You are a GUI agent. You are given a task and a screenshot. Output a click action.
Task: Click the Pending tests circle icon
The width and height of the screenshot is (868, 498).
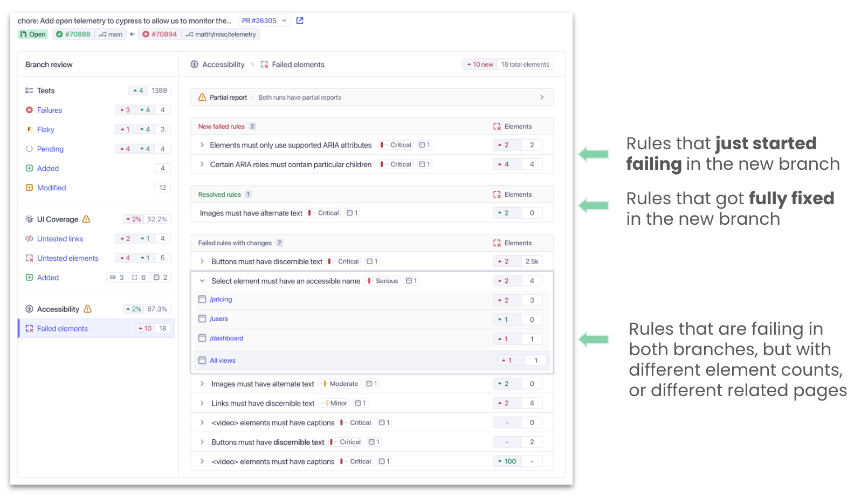pos(30,149)
